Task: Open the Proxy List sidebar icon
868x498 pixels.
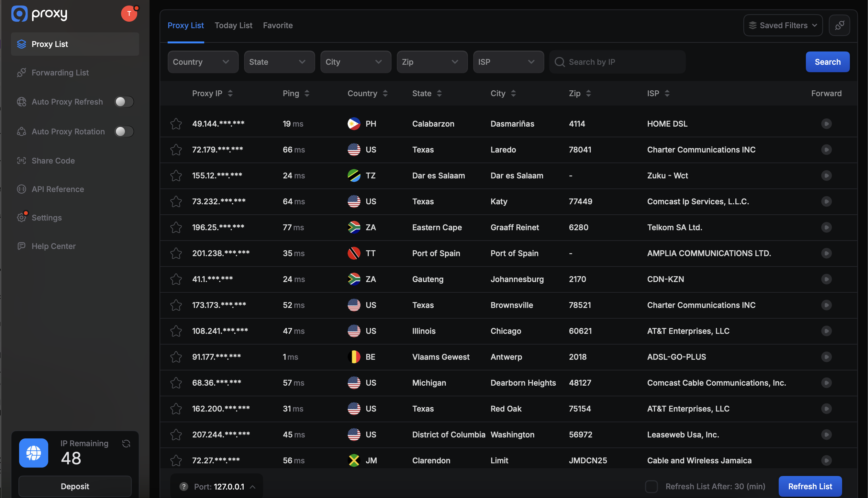Action: click(x=21, y=44)
